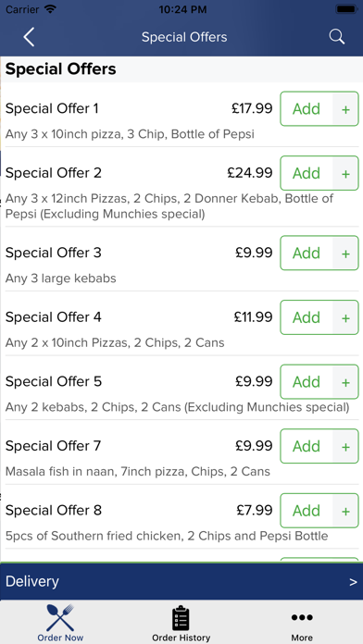Add Special Offer 4 to order
This screenshot has width=363, height=644.
(x=307, y=317)
